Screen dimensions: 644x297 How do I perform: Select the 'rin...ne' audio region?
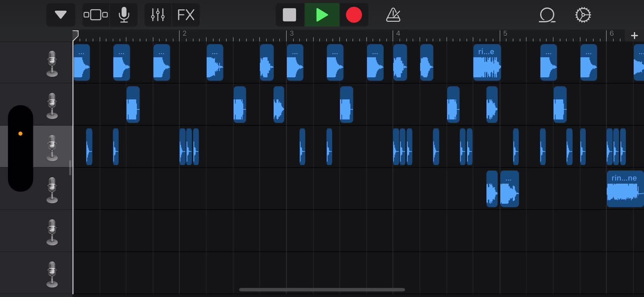tap(625, 189)
